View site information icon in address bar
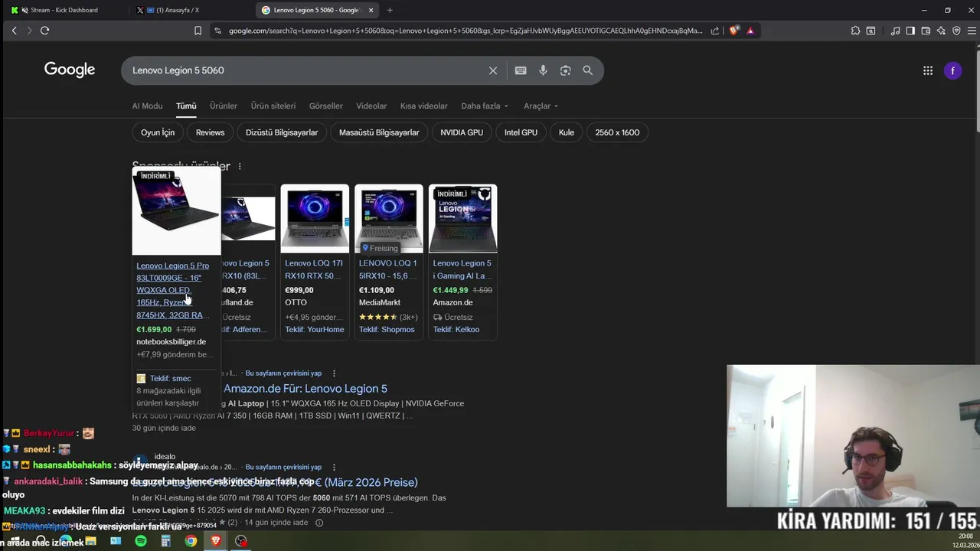The height and width of the screenshot is (551, 980). [217, 31]
